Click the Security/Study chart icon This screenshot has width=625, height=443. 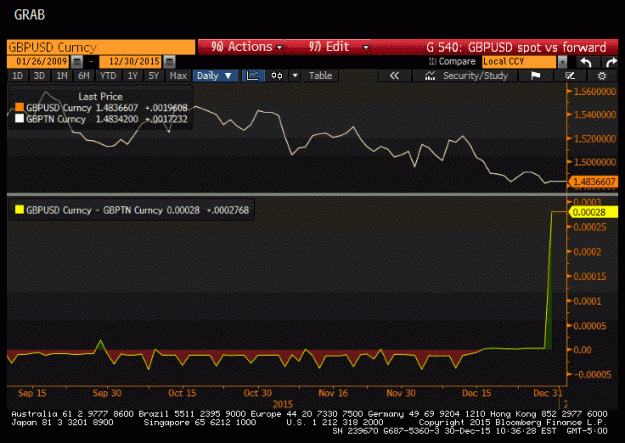pyautogui.click(x=430, y=76)
